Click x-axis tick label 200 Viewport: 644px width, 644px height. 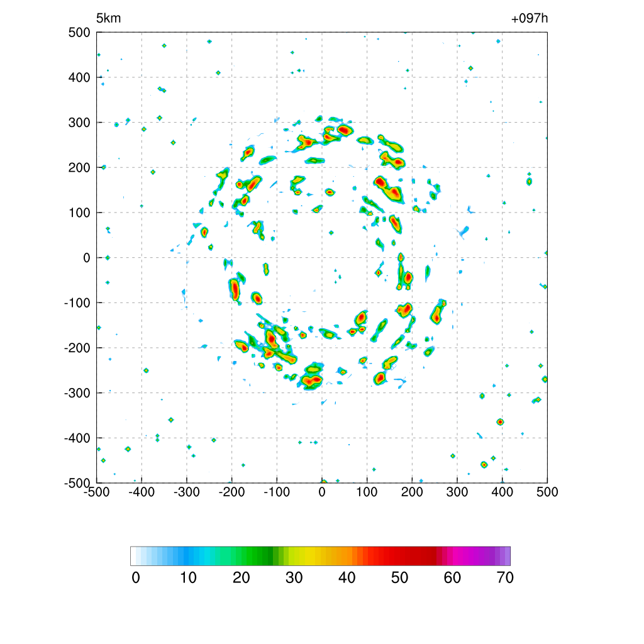[412, 492]
